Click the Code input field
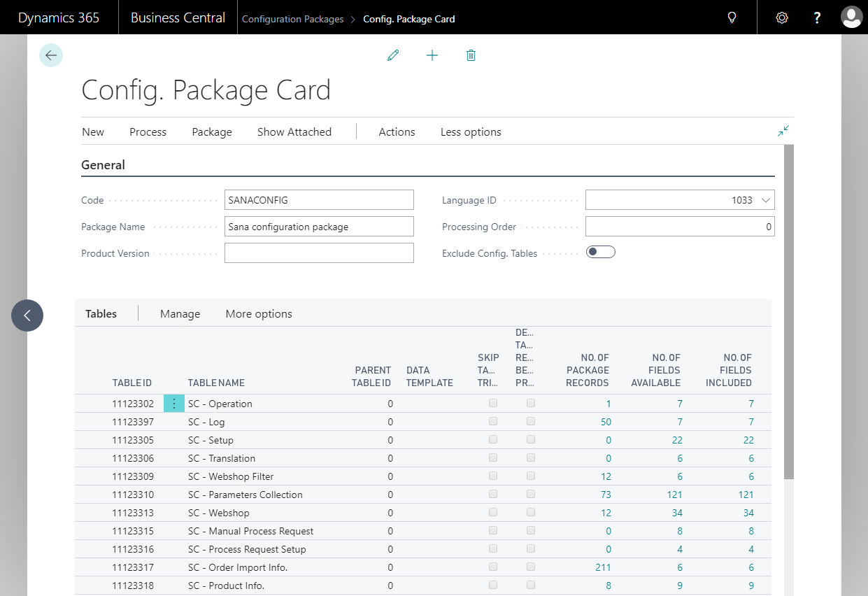The image size is (868, 596). [x=319, y=200]
